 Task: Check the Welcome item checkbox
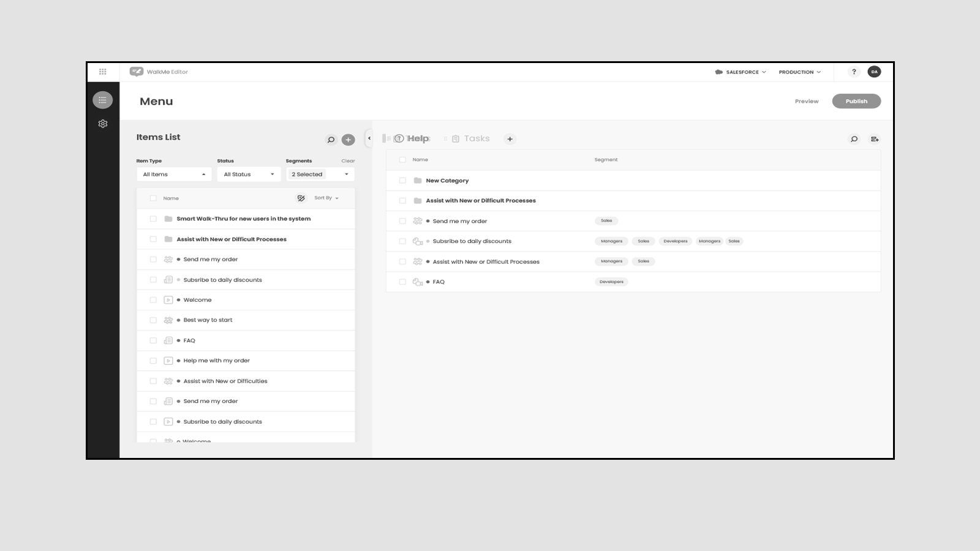pos(153,300)
